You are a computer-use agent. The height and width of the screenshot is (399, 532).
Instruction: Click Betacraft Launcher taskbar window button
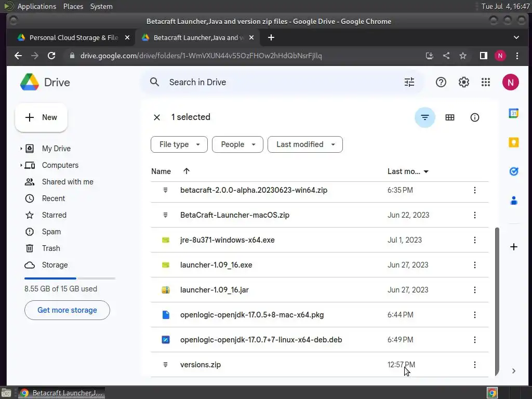tap(61, 393)
